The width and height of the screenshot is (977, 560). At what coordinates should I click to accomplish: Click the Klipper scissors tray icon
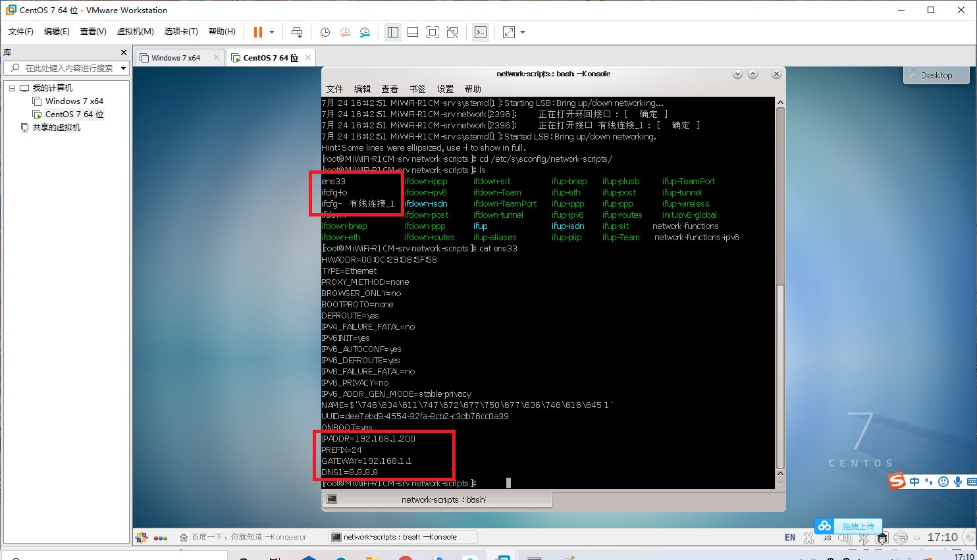click(x=809, y=538)
